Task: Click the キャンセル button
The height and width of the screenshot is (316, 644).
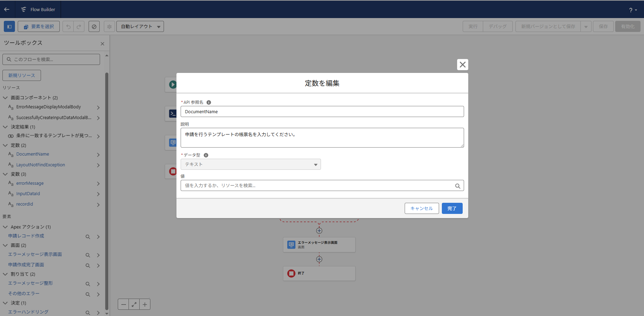Action: tap(421, 208)
